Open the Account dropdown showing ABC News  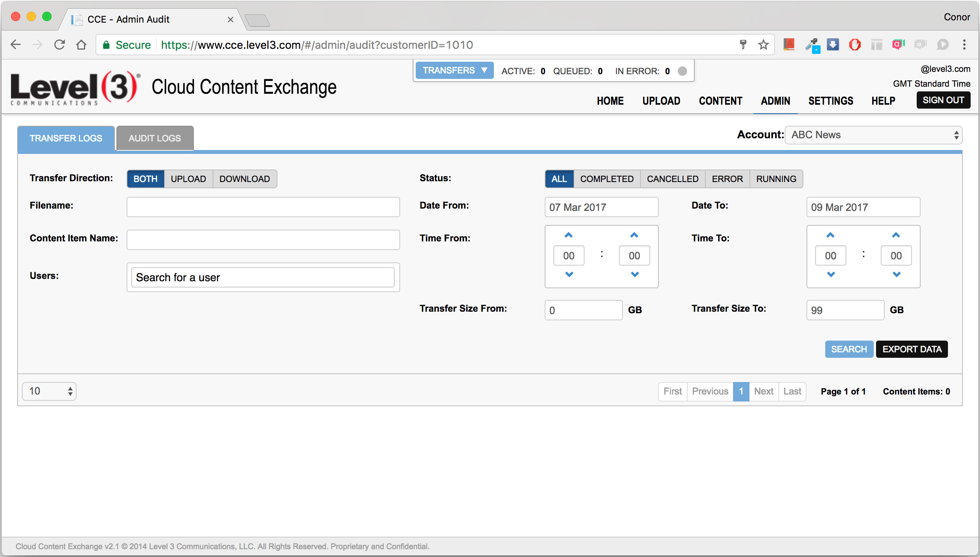coord(873,135)
